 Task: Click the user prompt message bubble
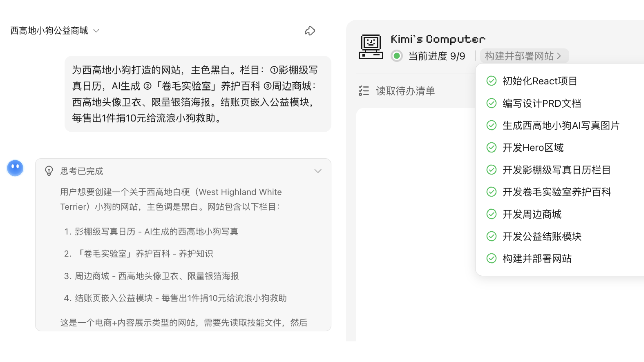point(198,94)
